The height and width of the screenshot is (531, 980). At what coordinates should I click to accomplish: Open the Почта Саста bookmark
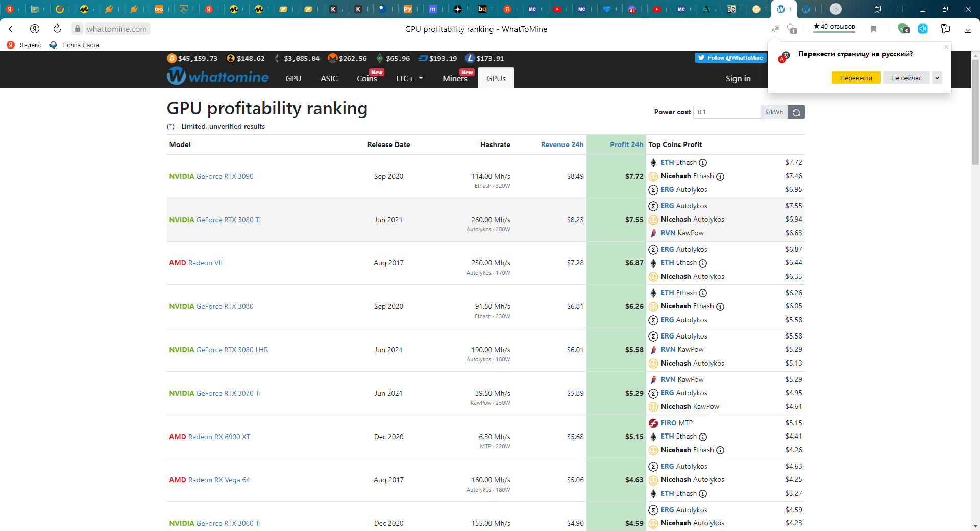click(74, 45)
